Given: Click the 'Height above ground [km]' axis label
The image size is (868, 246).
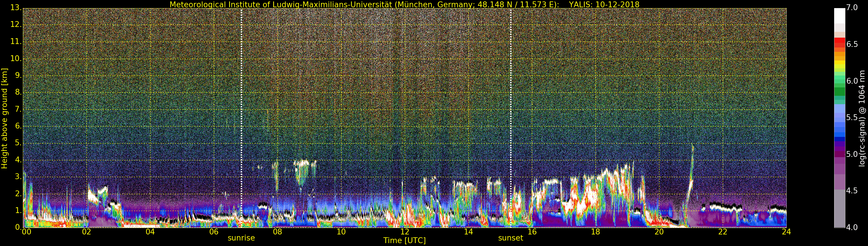Looking at the screenshot, I should [x=4, y=118].
